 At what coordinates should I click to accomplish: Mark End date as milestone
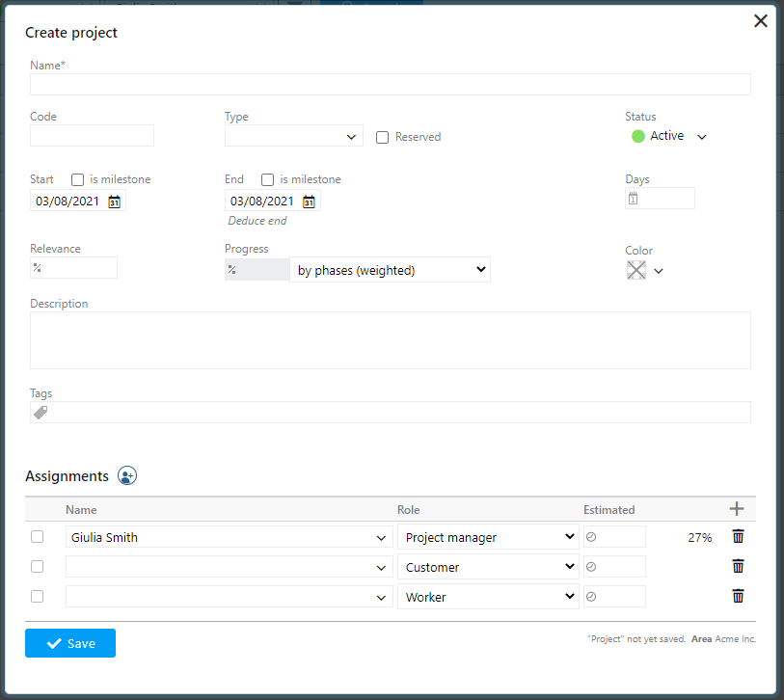tap(268, 179)
